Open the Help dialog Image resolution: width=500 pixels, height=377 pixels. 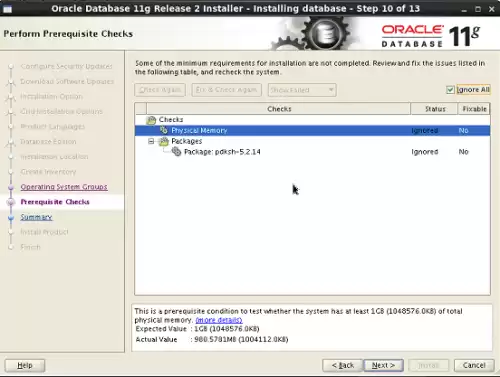[x=25, y=365]
